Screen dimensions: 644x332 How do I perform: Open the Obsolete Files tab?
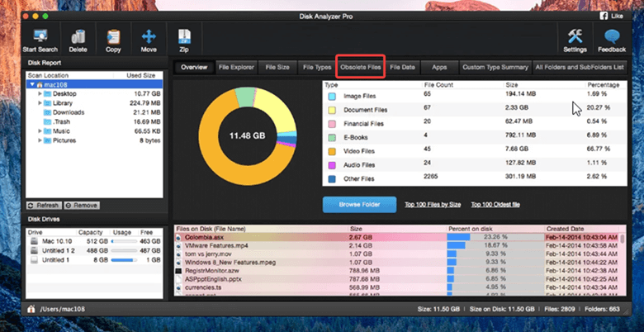pos(361,68)
